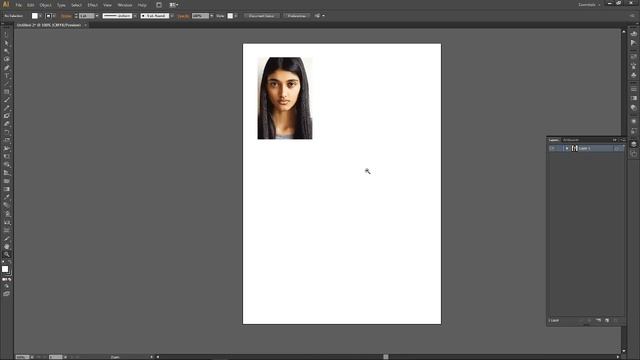Open the Object menu
Viewport: 640px width, 360px height.
click(45, 5)
